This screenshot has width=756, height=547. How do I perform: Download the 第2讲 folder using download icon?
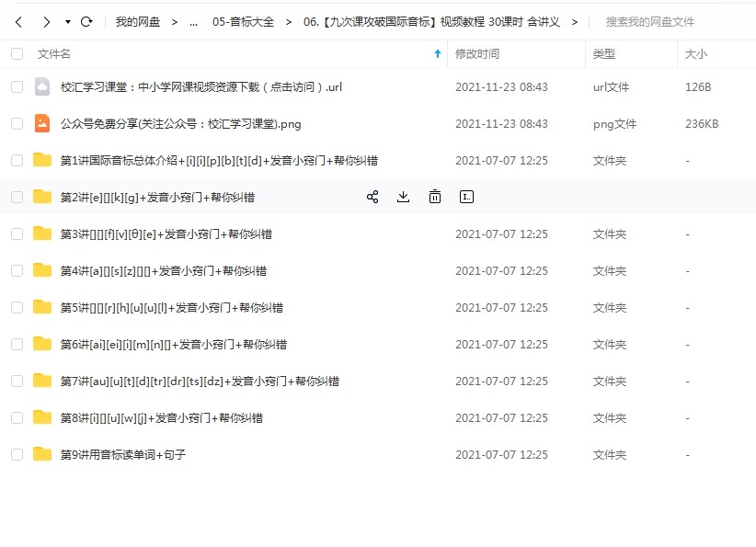coord(403,197)
